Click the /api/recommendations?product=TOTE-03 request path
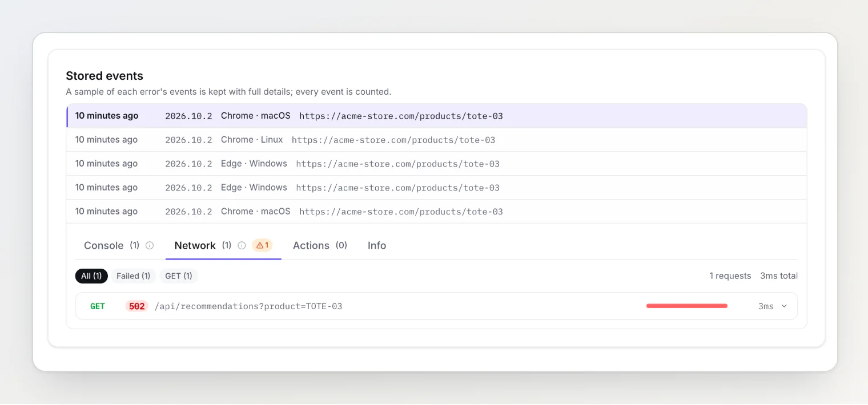Image resolution: width=868 pixels, height=405 pixels. [248, 306]
